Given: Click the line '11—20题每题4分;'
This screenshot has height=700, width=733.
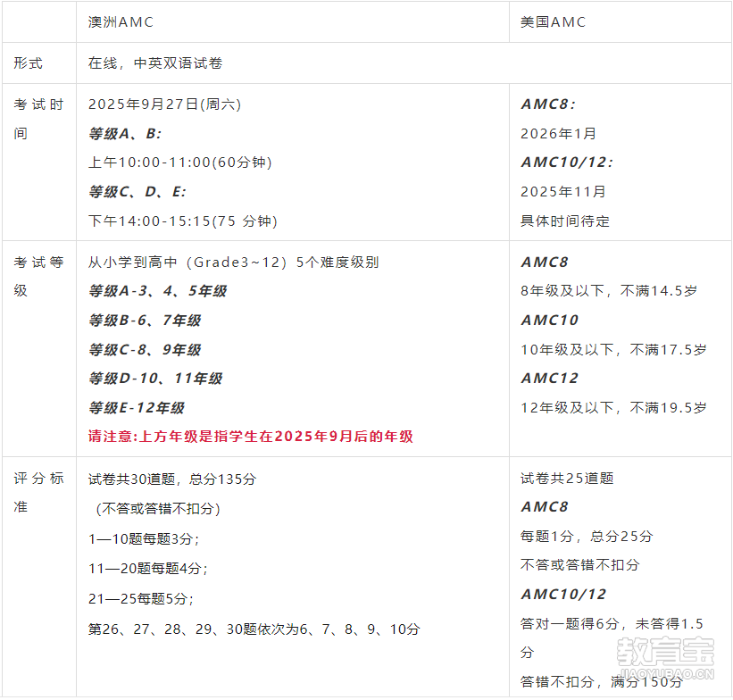Looking at the screenshot, I should (148, 568).
